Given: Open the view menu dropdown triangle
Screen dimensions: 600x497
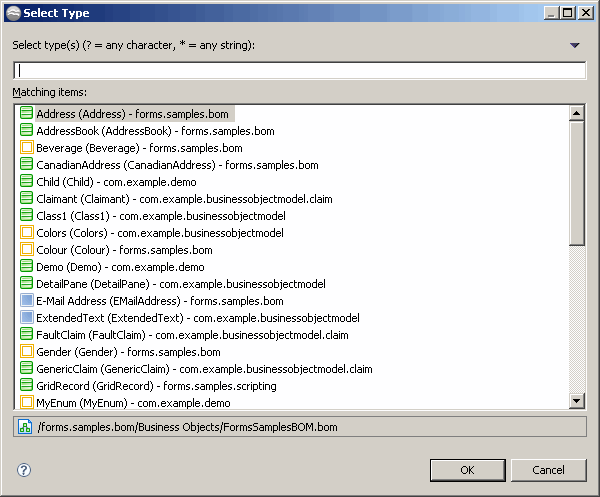Looking at the screenshot, I should click(x=574, y=45).
